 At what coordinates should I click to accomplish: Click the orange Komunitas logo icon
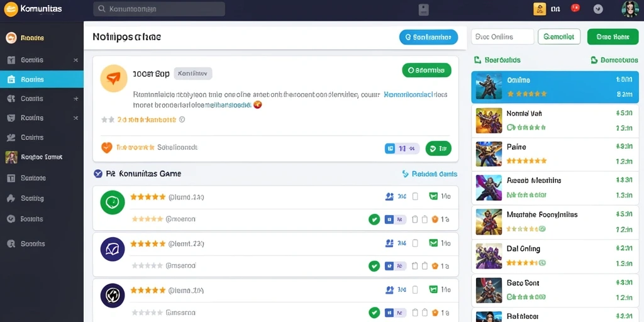pos(11,9)
